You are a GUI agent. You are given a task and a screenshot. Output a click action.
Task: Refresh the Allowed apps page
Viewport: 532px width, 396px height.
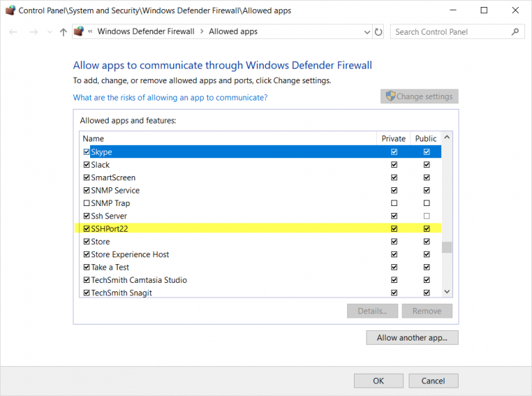point(378,32)
